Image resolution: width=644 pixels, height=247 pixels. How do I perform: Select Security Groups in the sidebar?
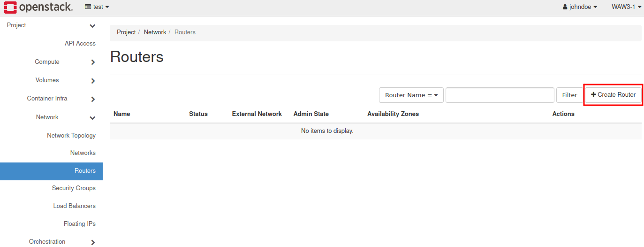pos(74,188)
